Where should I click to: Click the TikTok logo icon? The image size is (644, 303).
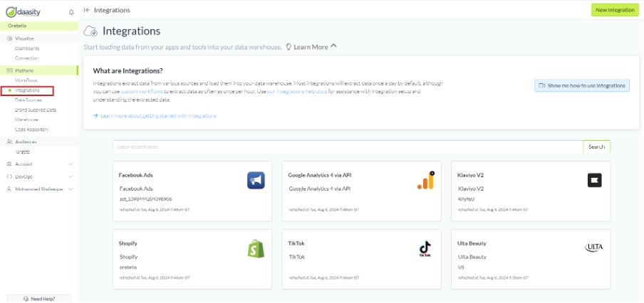(x=425, y=248)
